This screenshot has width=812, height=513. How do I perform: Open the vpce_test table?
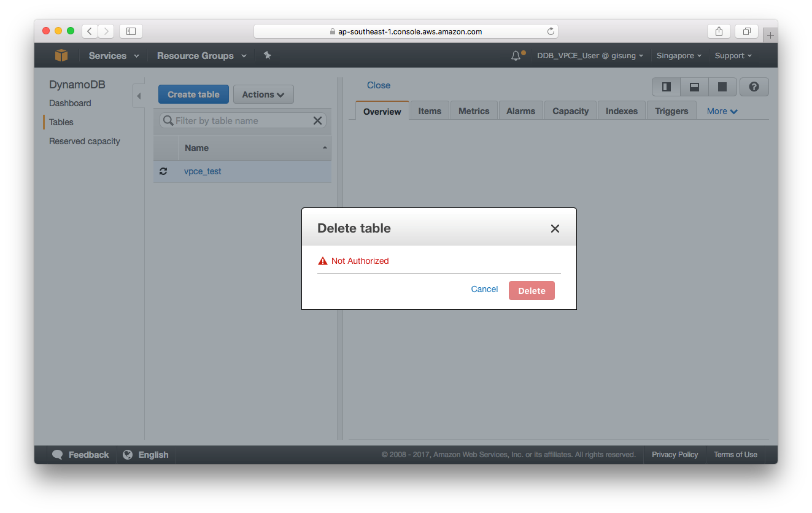203,171
